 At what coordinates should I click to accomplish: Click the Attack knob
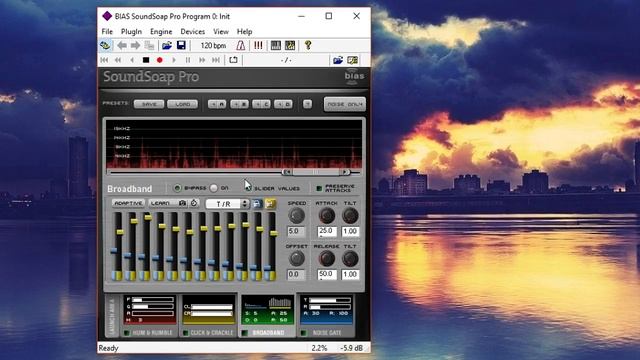(x=327, y=216)
